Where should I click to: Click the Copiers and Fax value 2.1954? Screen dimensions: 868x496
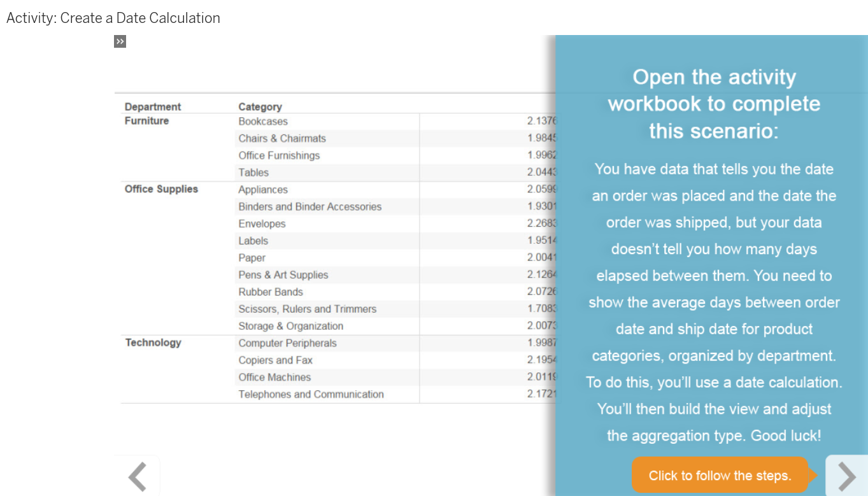click(x=541, y=360)
